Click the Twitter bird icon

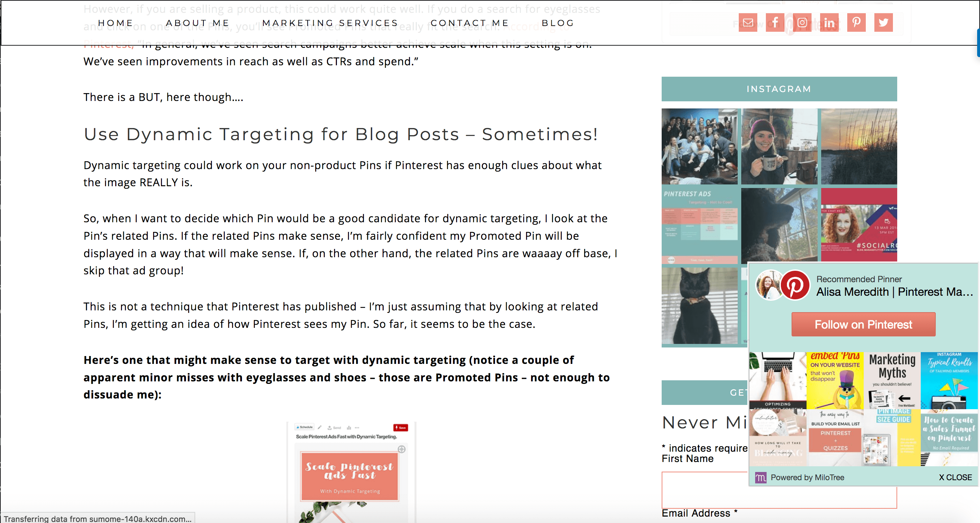(883, 22)
